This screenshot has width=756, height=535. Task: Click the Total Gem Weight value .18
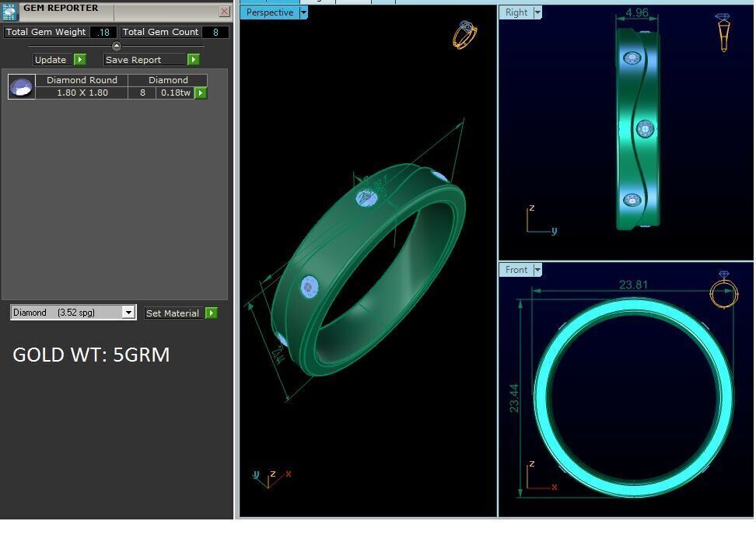(103, 33)
